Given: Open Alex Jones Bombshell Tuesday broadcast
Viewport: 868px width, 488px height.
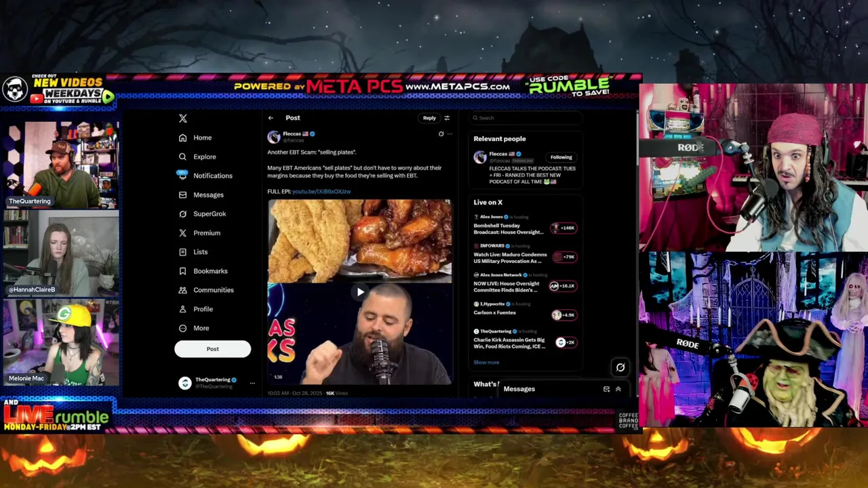Looking at the screenshot, I should tap(510, 228).
